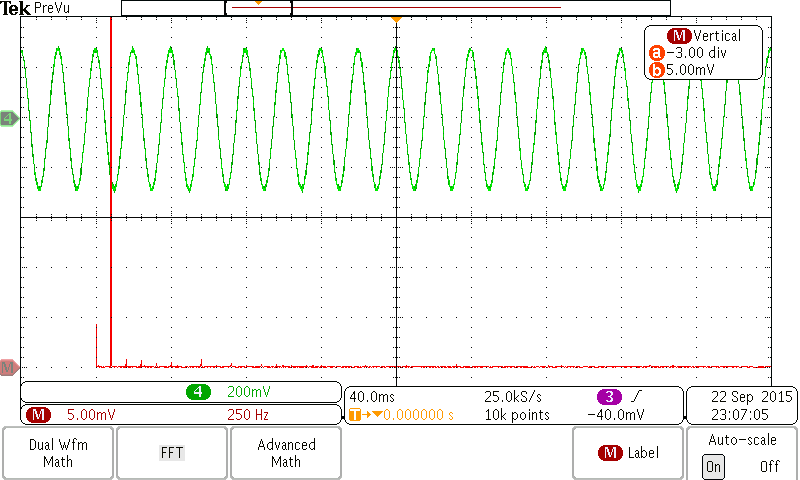The image size is (800, 480).
Task: Click the '40.0ms' timebase readout
Action: click(372, 396)
